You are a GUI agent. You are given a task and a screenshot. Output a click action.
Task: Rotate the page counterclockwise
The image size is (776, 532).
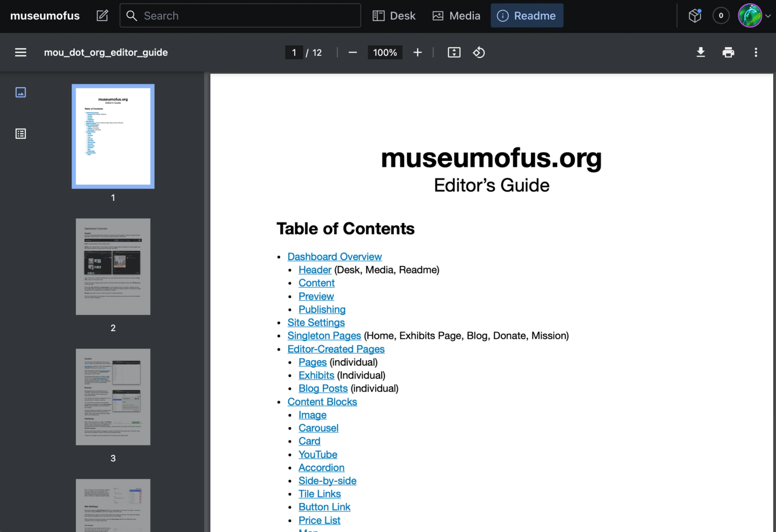(x=479, y=52)
